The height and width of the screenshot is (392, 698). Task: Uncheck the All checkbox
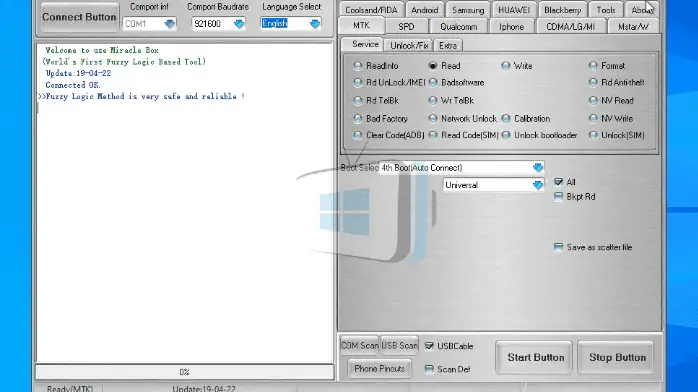(558, 182)
